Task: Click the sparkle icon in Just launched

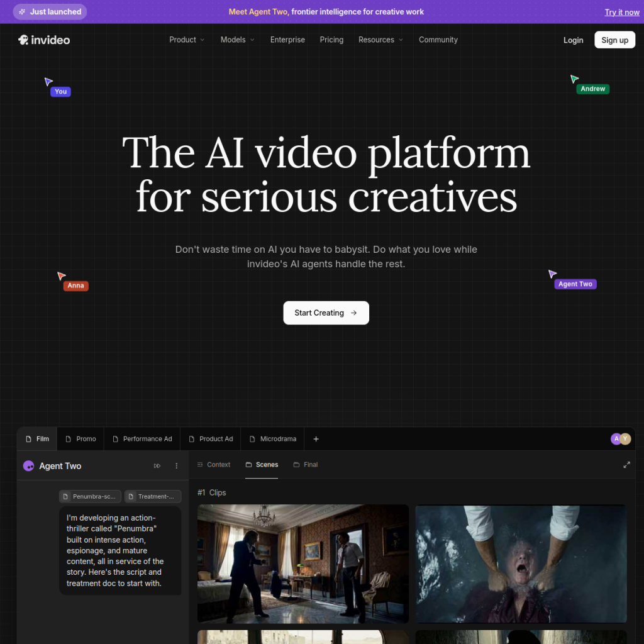Action: tap(22, 12)
